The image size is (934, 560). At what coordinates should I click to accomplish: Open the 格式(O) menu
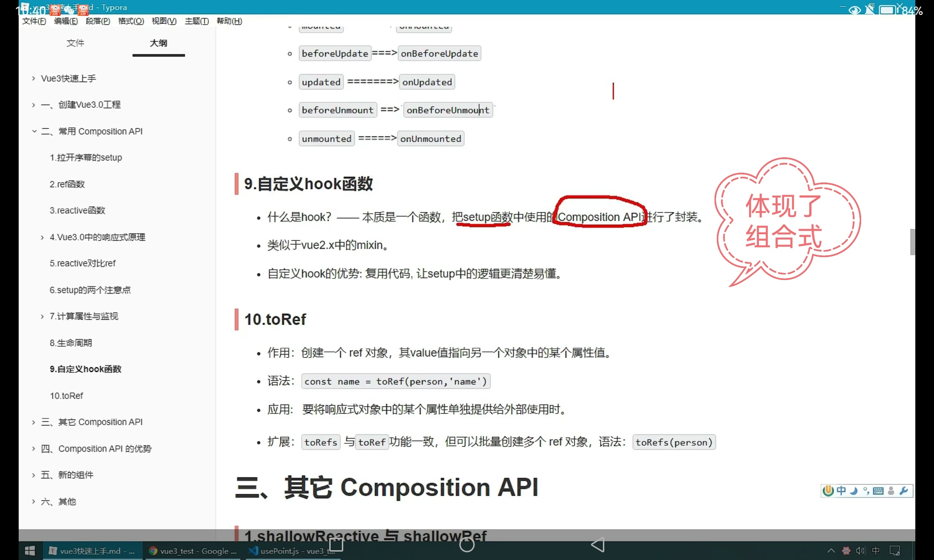pos(131,21)
